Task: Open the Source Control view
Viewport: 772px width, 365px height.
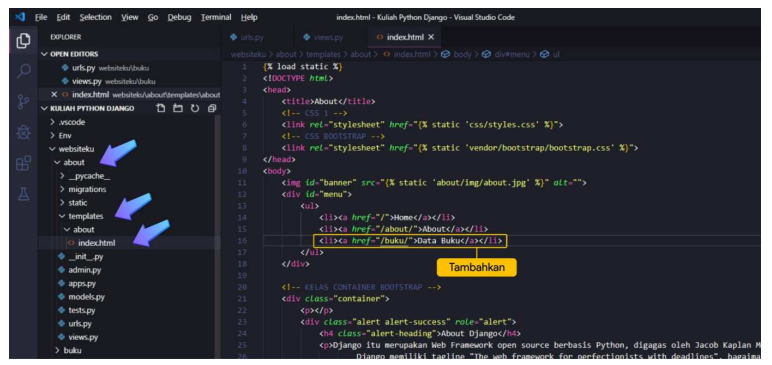Action: (x=23, y=102)
